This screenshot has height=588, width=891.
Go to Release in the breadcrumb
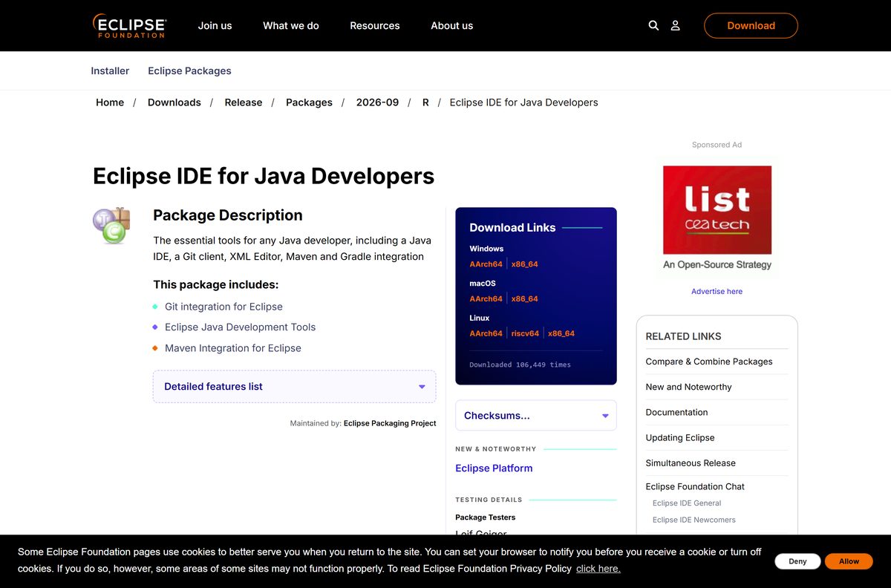pyautogui.click(x=244, y=102)
